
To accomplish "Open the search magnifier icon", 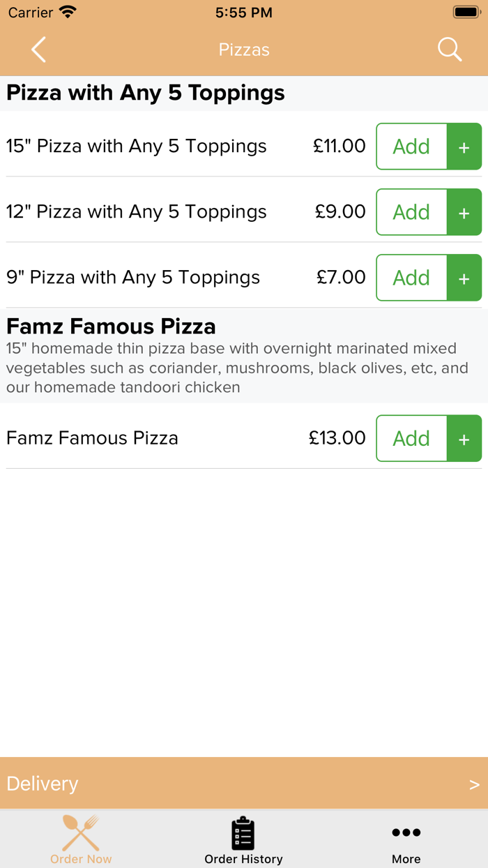I will click(449, 50).
